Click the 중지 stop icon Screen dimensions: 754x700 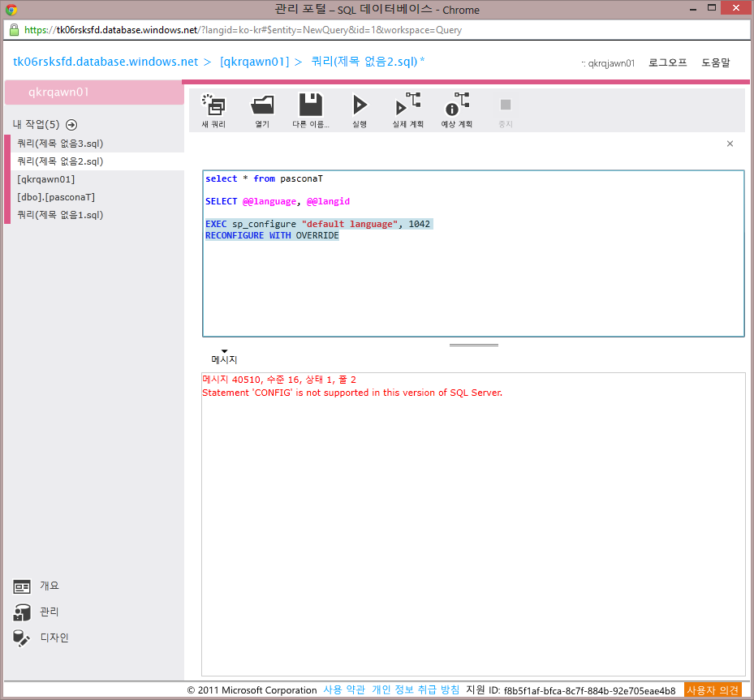coord(506,105)
